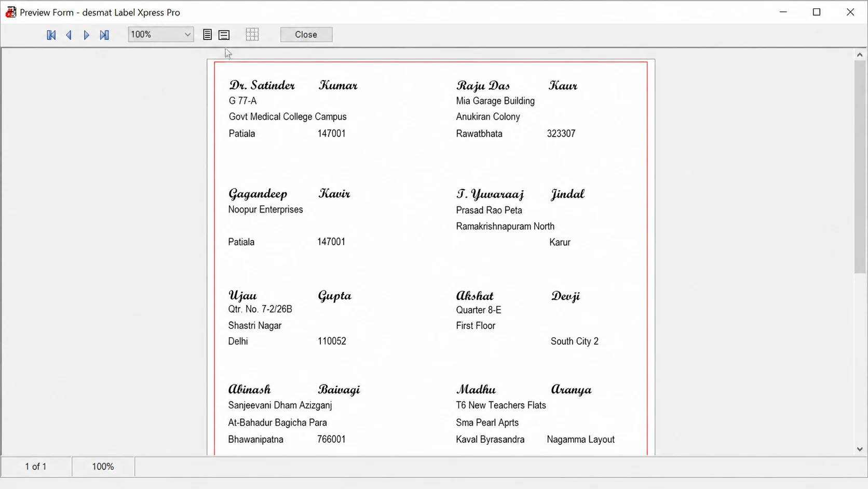This screenshot has width=868, height=489.
Task: Click 'Ramakrishnapuram North' address line
Action: pyautogui.click(x=505, y=226)
